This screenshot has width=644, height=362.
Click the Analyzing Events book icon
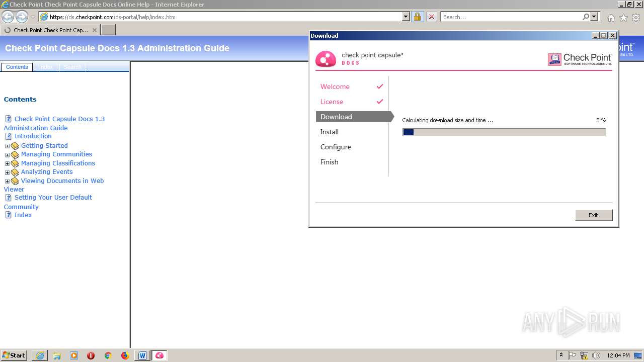(15, 172)
